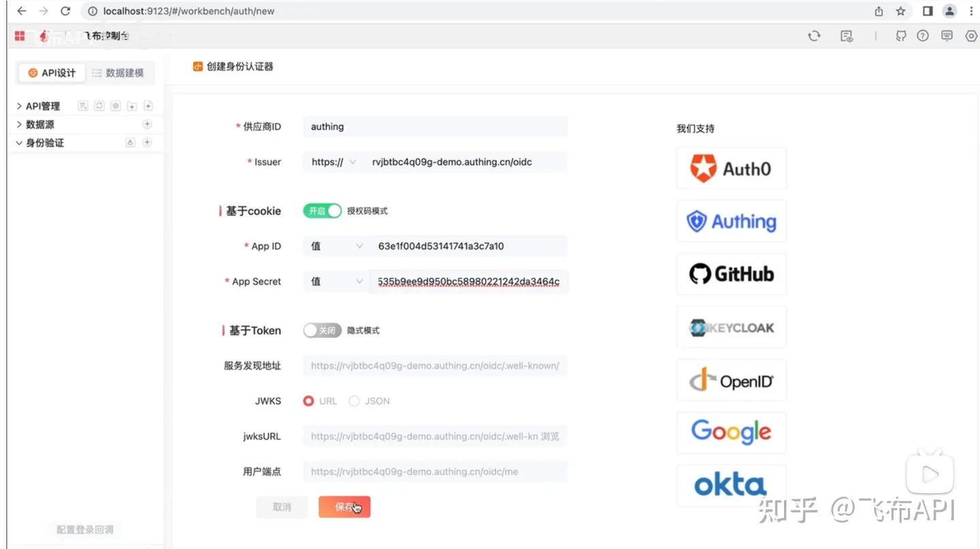980x549 pixels.
Task: Open the GitHub icon in app header
Action: 901,36
